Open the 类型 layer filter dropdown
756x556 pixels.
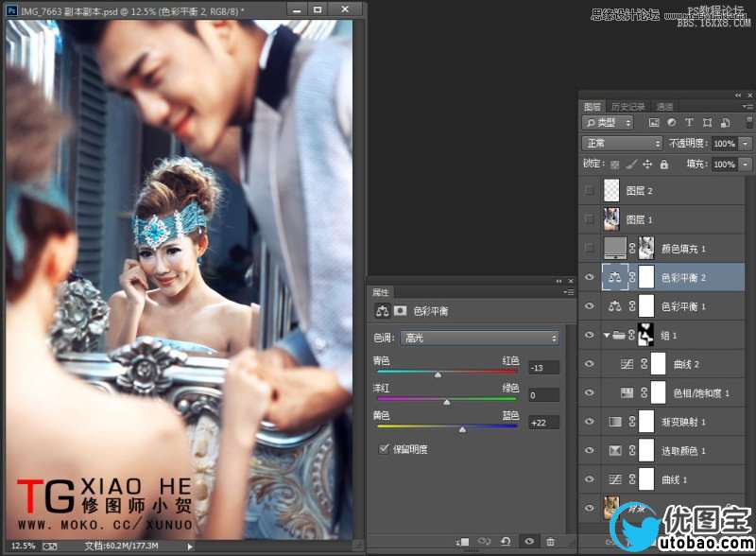pyautogui.click(x=608, y=123)
